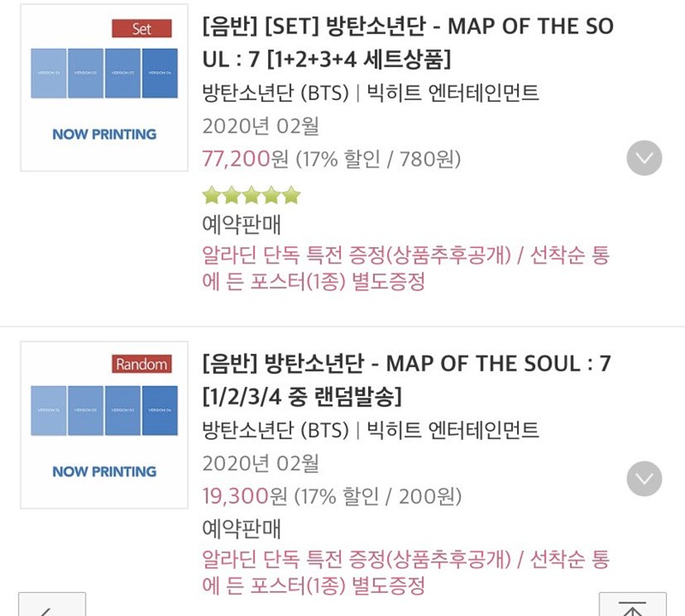Select 빅히트 엔터테인먼트 label in the Random listing
Viewport: 685px width, 616px height.
click(453, 429)
